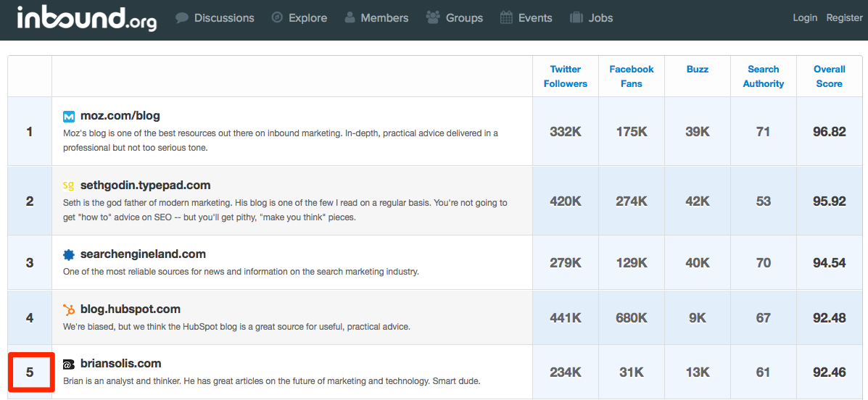The image size is (868, 400).
Task: Open the Groups navigation item
Action: pyautogui.click(x=464, y=18)
